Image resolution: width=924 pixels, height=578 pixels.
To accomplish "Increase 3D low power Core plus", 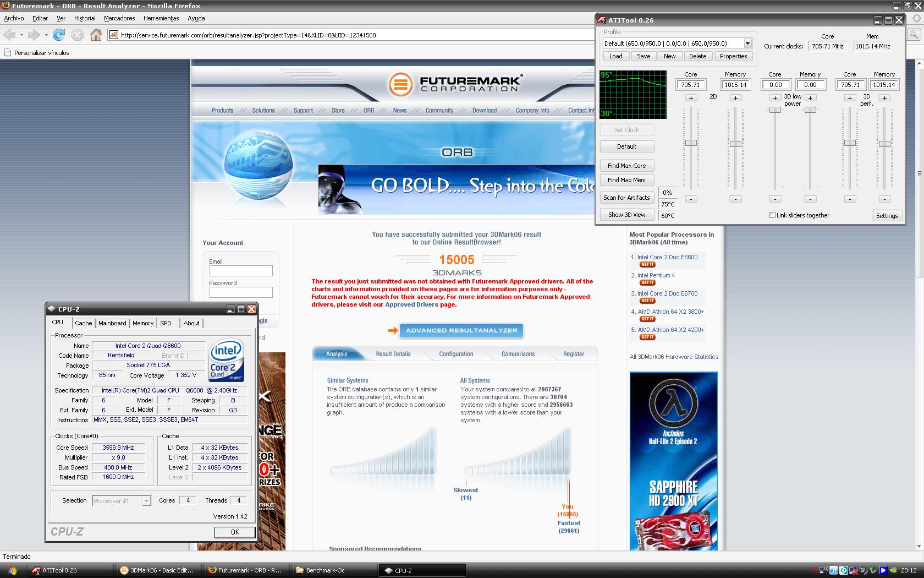I will tap(775, 97).
